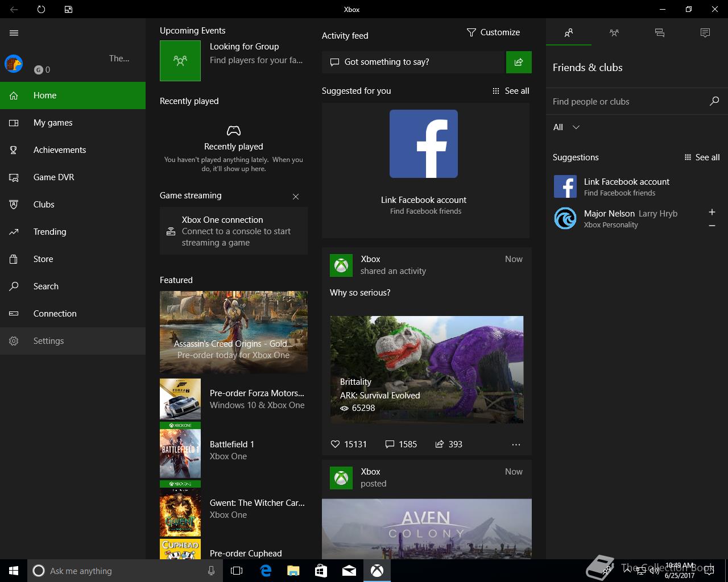Go to Home in sidebar
Image resolution: width=728 pixels, height=582 pixels.
[x=73, y=95]
